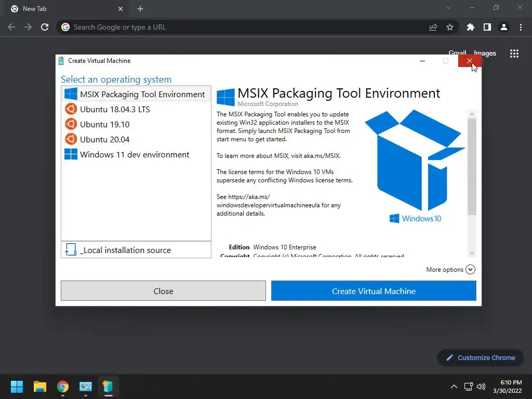The height and width of the screenshot is (399, 532).
Task: Choose Ubuntu 19.10 operating system
Action: [x=136, y=124]
